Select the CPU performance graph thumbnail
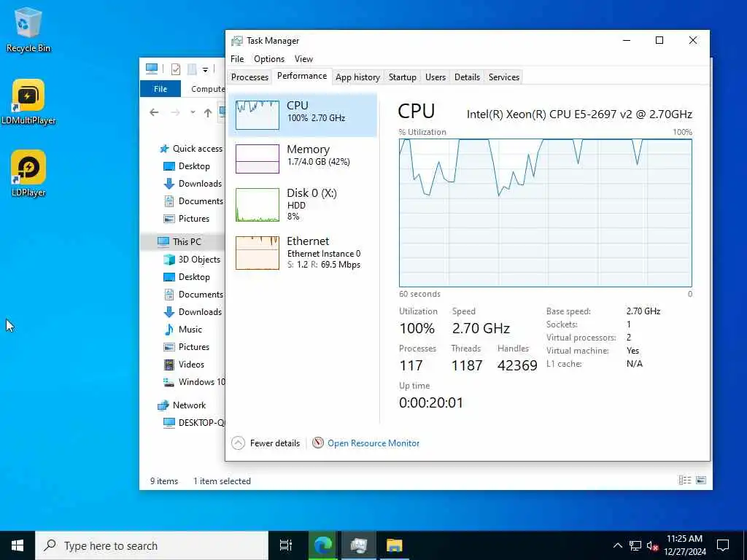The height and width of the screenshot is (560, 747). point(258,114)
